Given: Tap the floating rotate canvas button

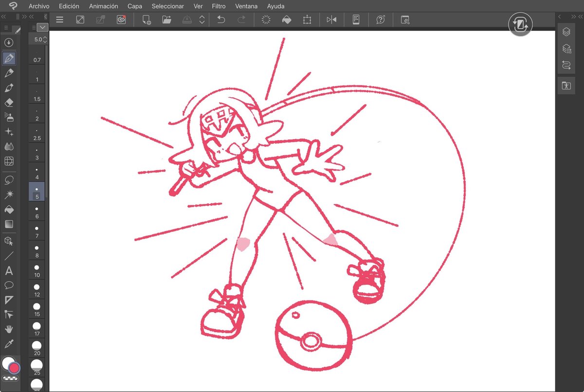Looking at the screenshot, I should coord(521,24).
